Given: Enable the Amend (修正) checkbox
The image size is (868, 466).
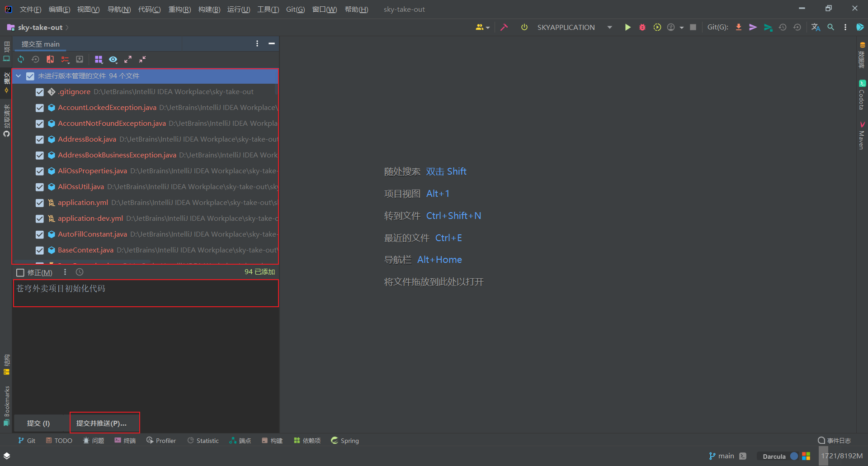Looking at the screenshot, I should 20,272.
